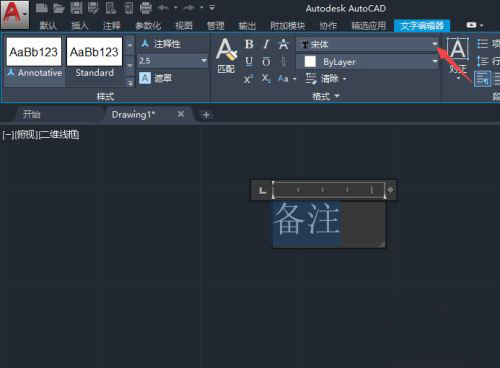Select the Annotative text style thumbnail

tap(34, 58)
